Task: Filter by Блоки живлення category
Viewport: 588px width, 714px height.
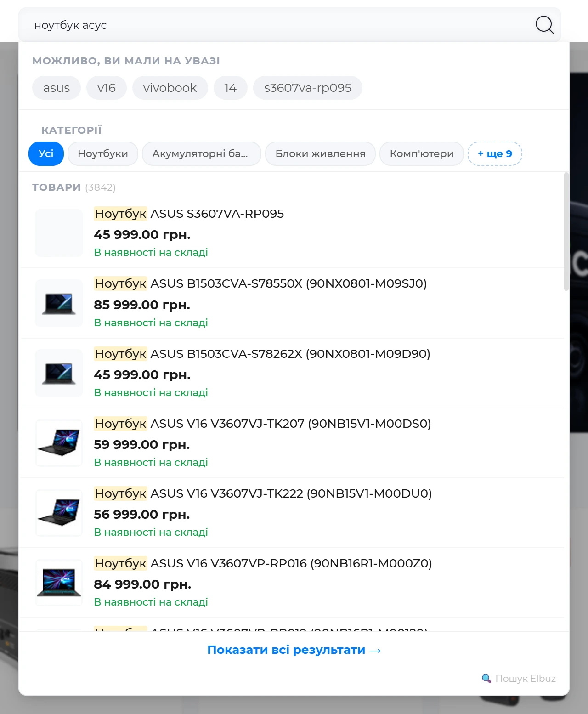Action: point(320,153)
